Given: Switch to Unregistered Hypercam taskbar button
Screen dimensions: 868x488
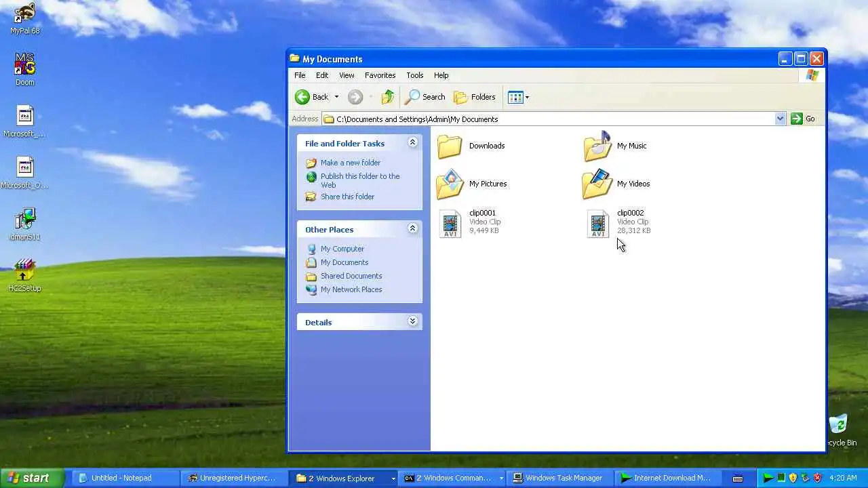Looking at the screenshot, I should (234, 478).
